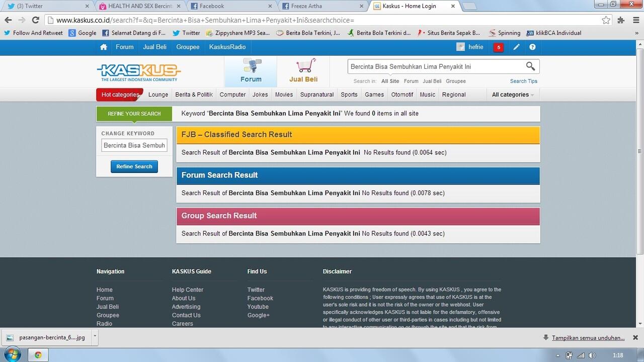Show hidden system tray icons
Screen dimensions: 644x362
pyautogui.click(x=558, y=355)
